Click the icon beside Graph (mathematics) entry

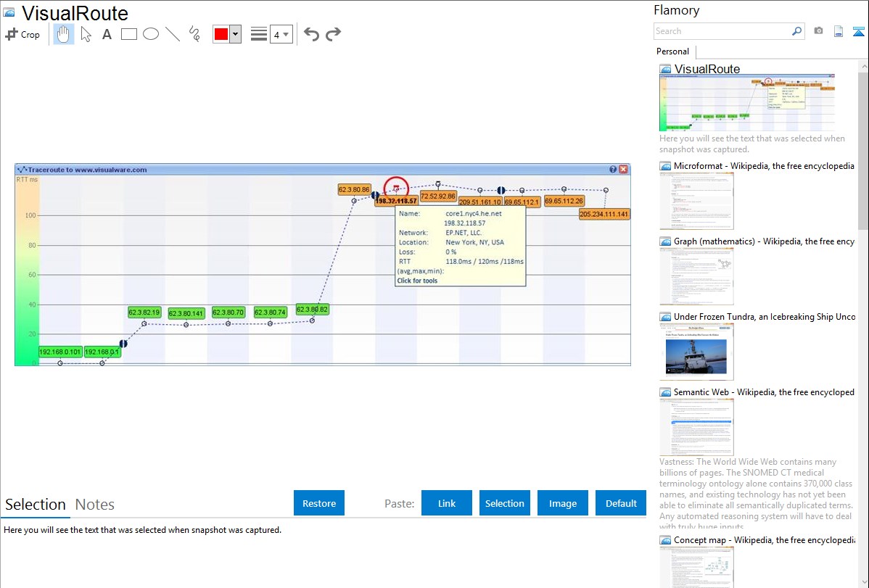[x=665, y=241]
